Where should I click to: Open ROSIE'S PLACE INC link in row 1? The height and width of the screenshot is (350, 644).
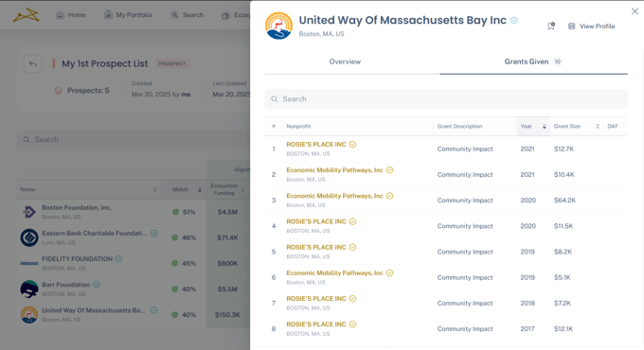coord(316,145)
